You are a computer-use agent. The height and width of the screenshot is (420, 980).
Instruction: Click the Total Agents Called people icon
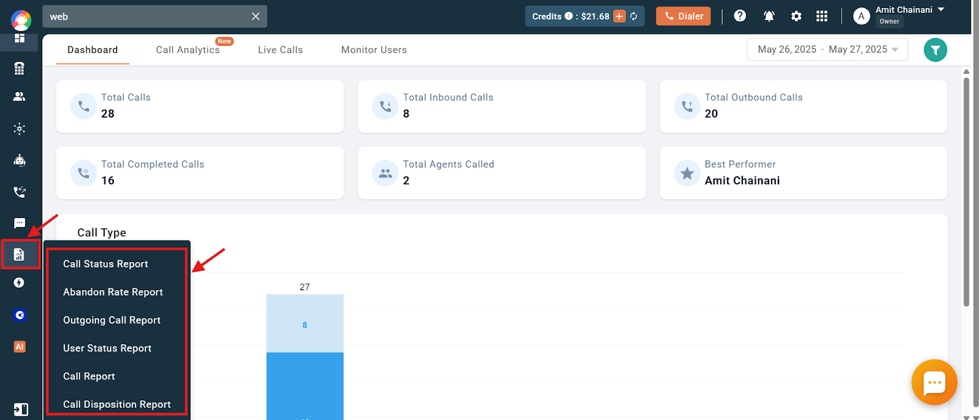[x=385, y=173]
